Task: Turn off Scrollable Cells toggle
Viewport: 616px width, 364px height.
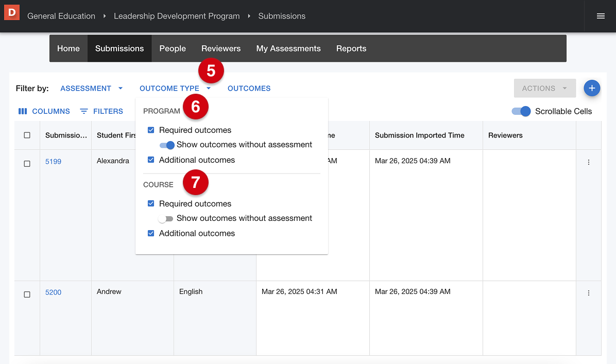Action: [521, 111]
